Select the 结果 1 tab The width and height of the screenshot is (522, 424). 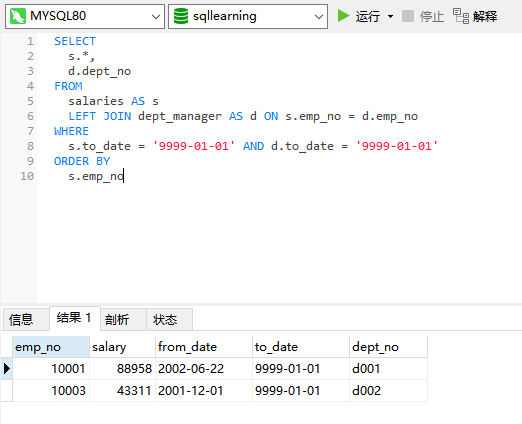tap(74, 318)
